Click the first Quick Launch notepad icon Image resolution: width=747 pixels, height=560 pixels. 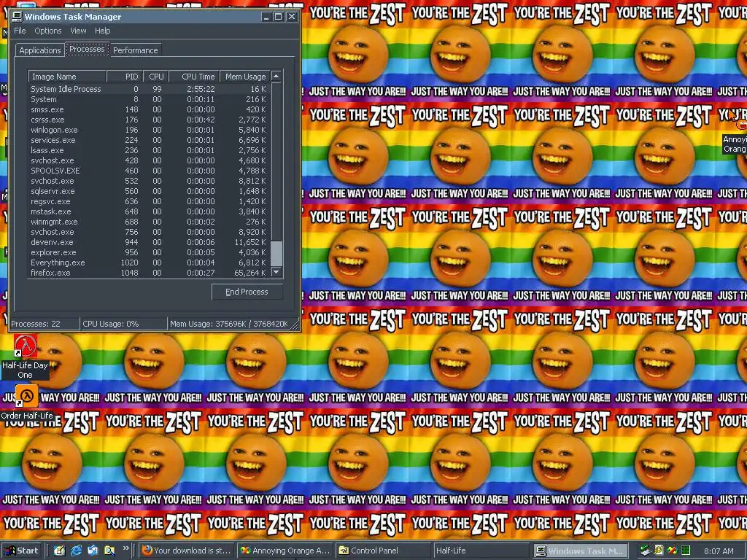pos(59,551)
